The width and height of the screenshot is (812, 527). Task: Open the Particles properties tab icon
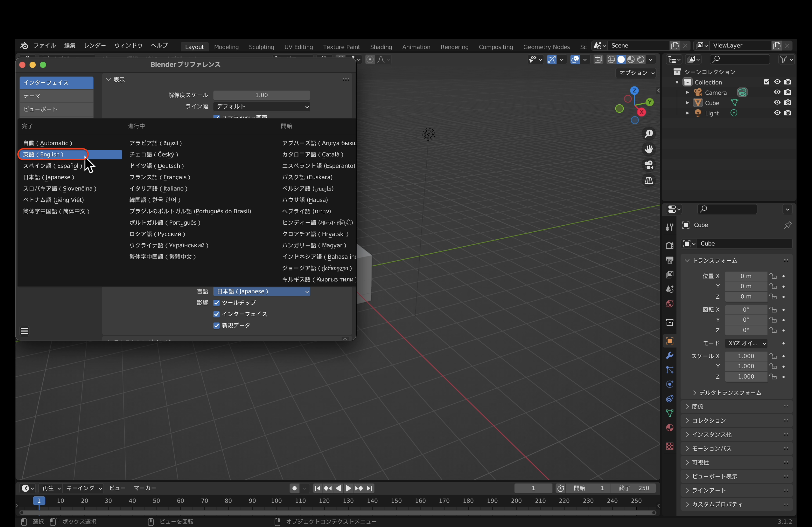[x=669, y=370]
